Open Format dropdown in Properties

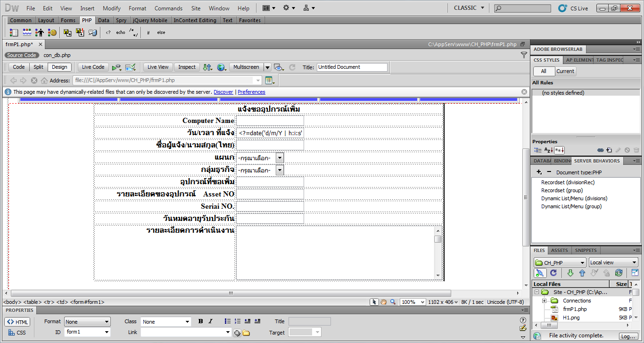point(87,322)
